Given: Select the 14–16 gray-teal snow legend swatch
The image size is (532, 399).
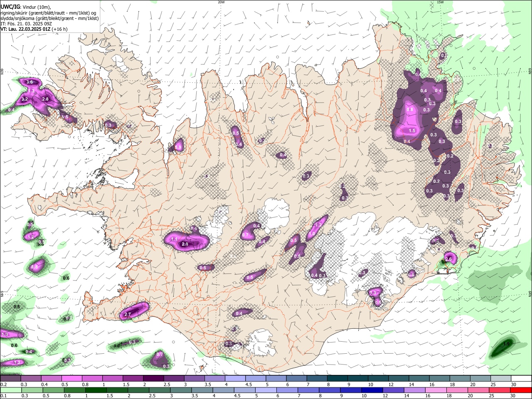Looking at the screenshot, I should [x=419, y=378].
